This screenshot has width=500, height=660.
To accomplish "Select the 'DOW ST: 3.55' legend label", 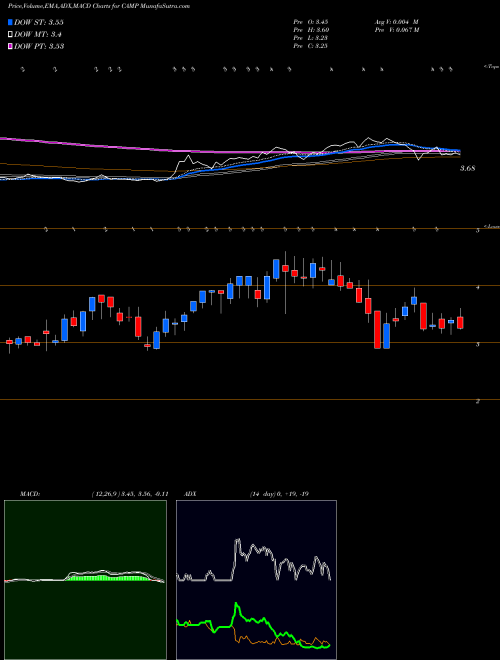I will [x=39, y=22].
